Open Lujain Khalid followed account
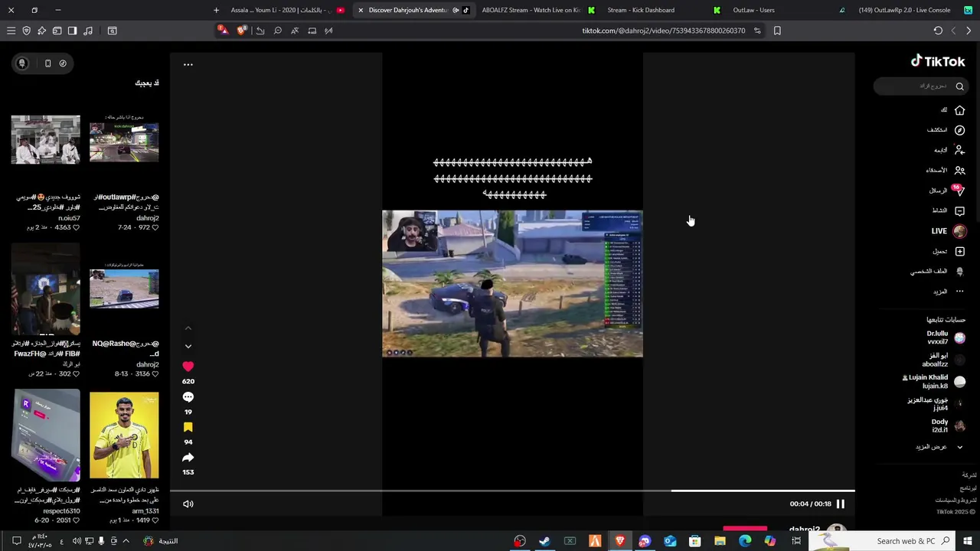Viewport: 980px width, 551px height. pos(935,382)
